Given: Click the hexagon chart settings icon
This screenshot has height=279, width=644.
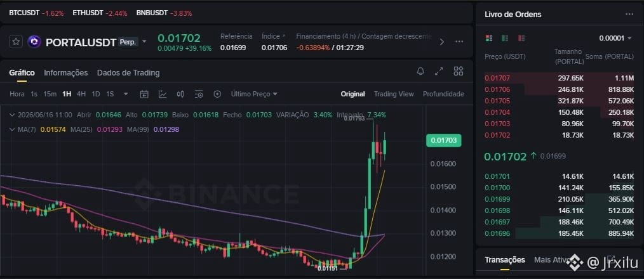Looking at the screenshot, I should coord(217,94).
